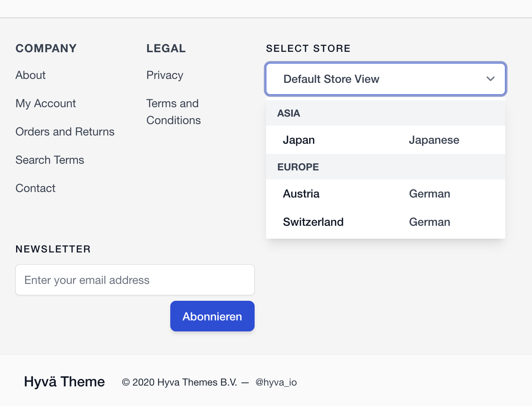Click the Abonnieren subscribe button
Screen dimensions: 532x406
212,316
